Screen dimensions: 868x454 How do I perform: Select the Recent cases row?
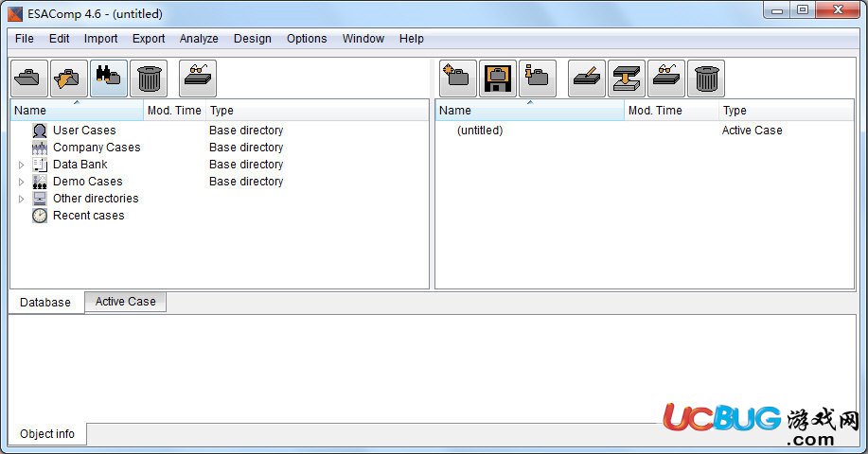click(220, 216)
